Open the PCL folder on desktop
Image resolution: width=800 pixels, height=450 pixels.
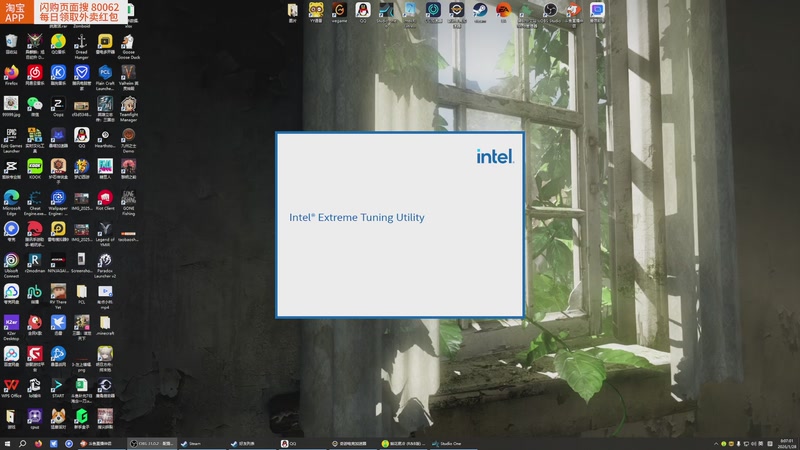[82, 293]
